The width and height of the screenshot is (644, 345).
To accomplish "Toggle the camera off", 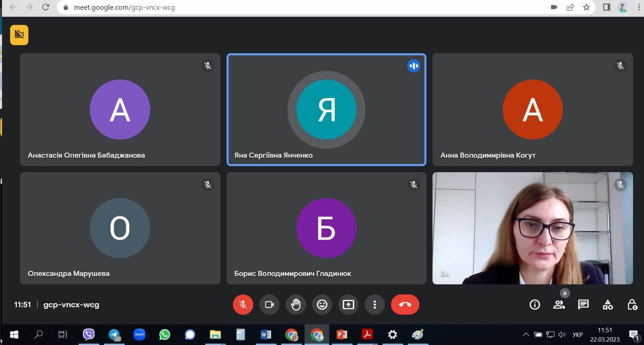I will pyautogui.click(x=269, y=304).
